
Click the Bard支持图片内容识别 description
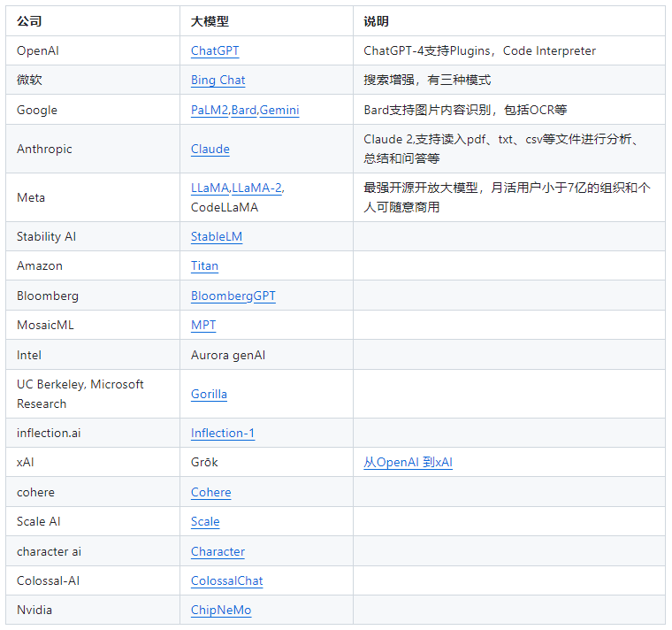[465, 110]
